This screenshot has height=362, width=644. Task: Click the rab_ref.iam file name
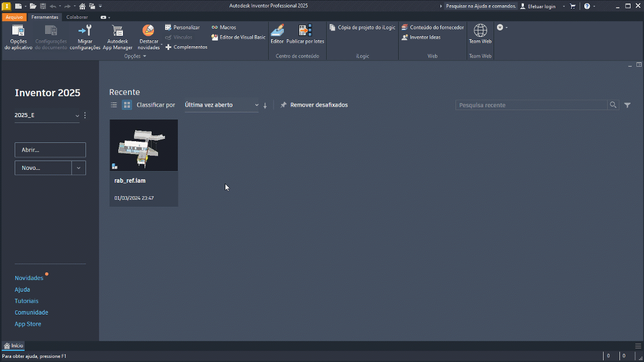click(130, 180)
